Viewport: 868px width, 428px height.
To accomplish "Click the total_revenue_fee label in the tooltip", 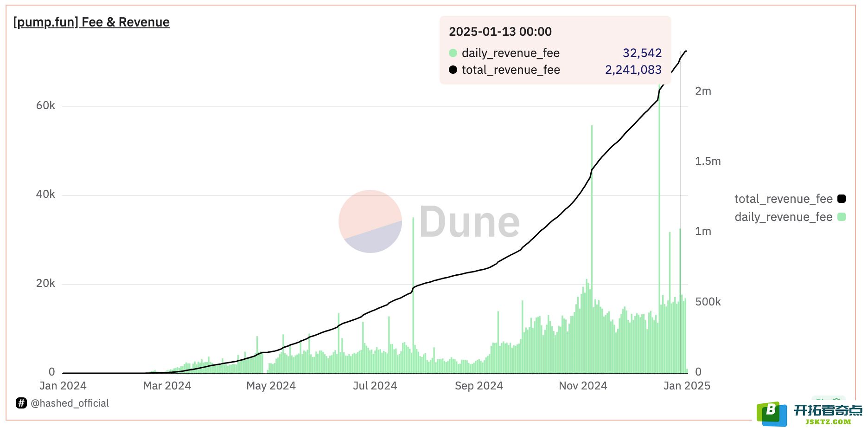I will [x=511, y=70].
